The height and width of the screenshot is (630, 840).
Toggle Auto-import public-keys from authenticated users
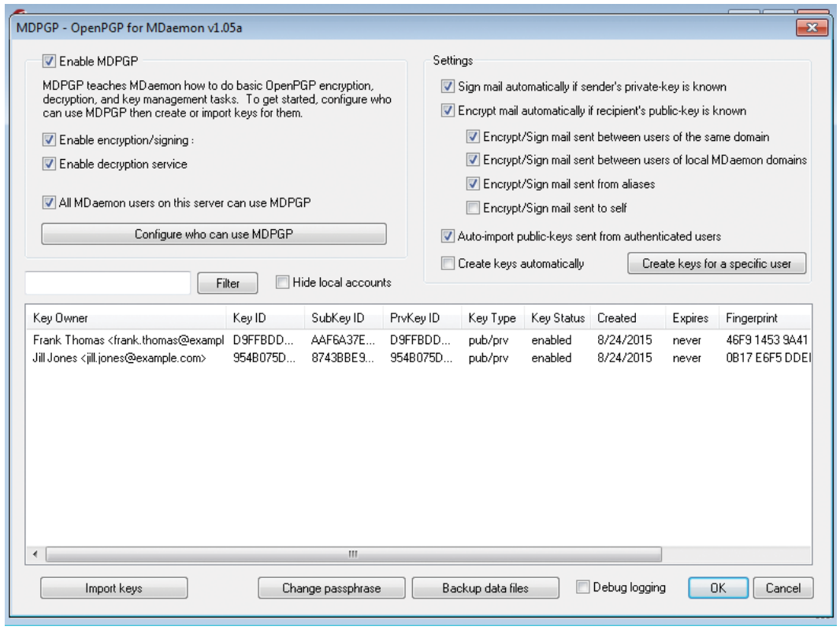pos(448,236)
